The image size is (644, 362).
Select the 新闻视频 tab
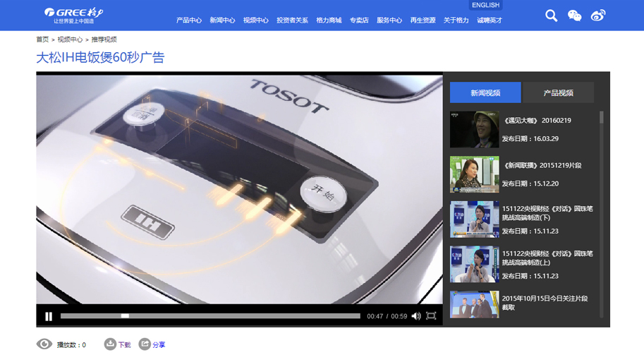tap(485, 92)
